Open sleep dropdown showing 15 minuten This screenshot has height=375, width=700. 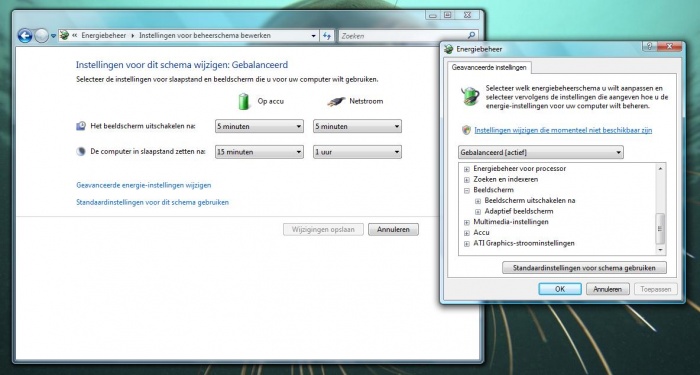click(x=259, y=152)
